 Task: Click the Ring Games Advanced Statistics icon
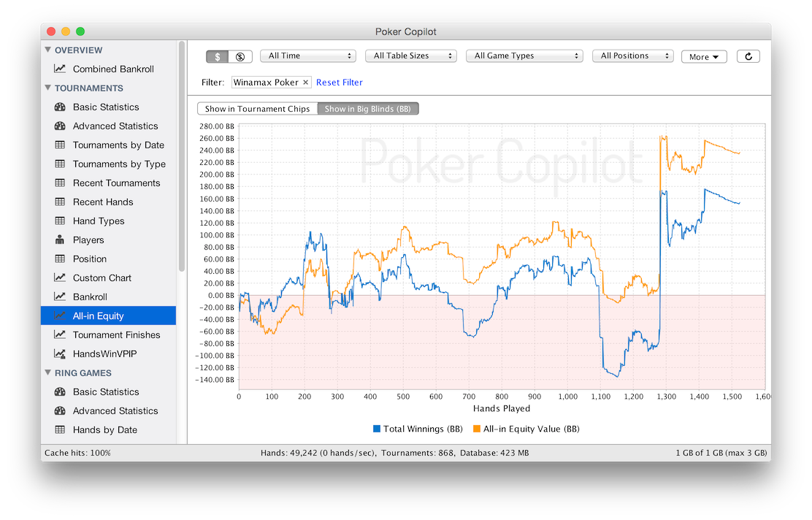click(60, 410)
